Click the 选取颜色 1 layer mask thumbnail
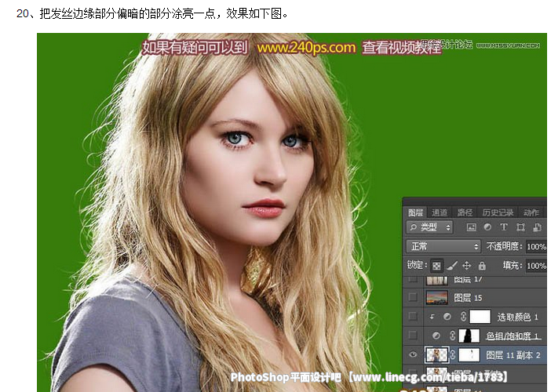The image size is (551, 392). click(480, 317)
